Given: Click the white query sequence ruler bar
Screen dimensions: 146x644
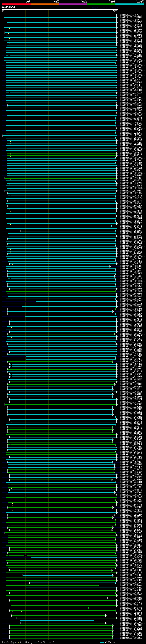Looking at the screenshot, I should (60, 9).
